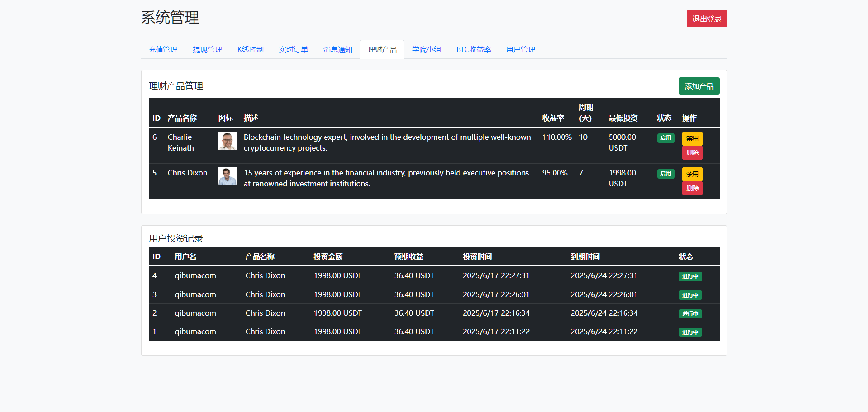
Task: Navigate to the 用户管理 tab
Action: click(x=520, y=50)
